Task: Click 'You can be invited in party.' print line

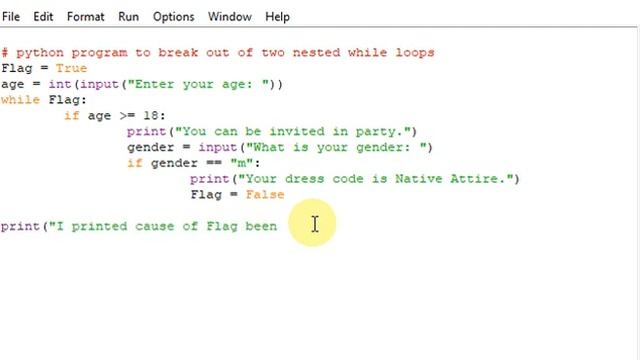Action: click(272, 132)
